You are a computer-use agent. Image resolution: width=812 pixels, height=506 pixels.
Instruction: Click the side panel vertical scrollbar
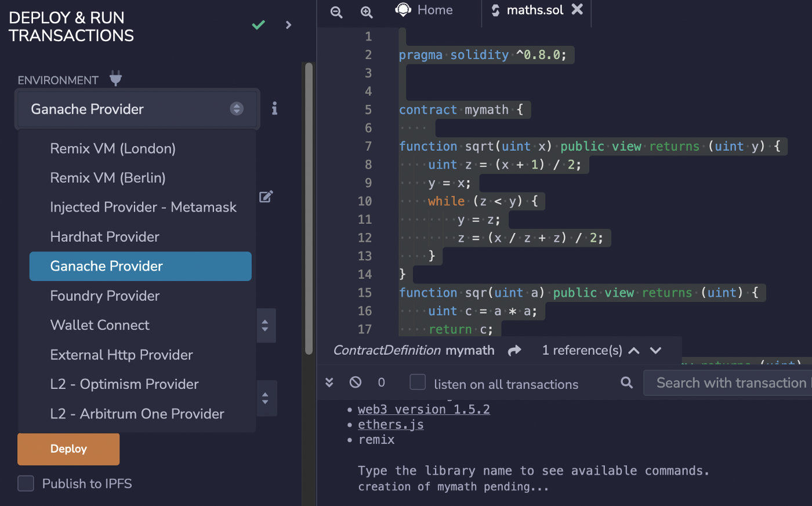[x=309, y=209]
